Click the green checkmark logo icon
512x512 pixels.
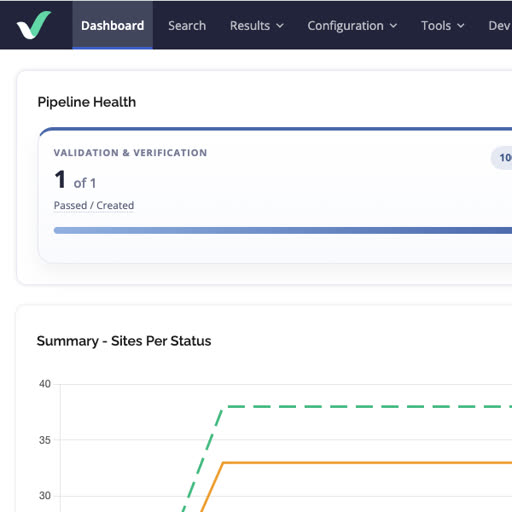pyautogui.click(x=34, y=25)
